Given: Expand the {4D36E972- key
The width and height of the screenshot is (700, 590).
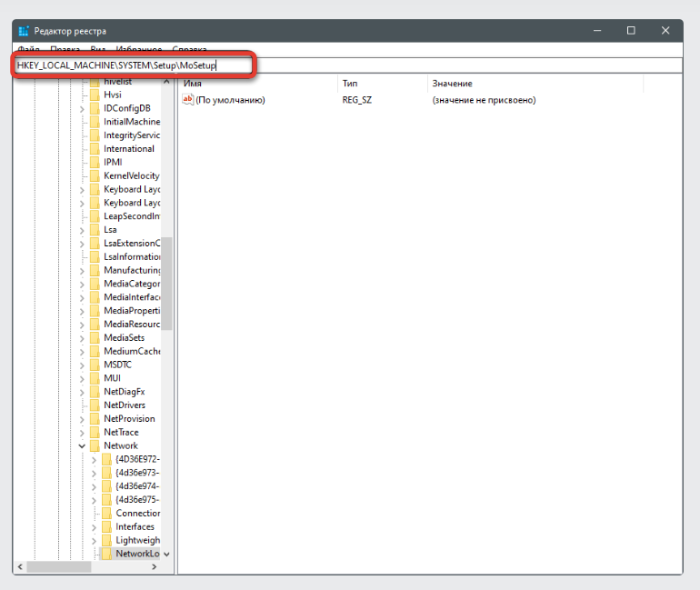Looking at the screenshot, I should (94, 460).
